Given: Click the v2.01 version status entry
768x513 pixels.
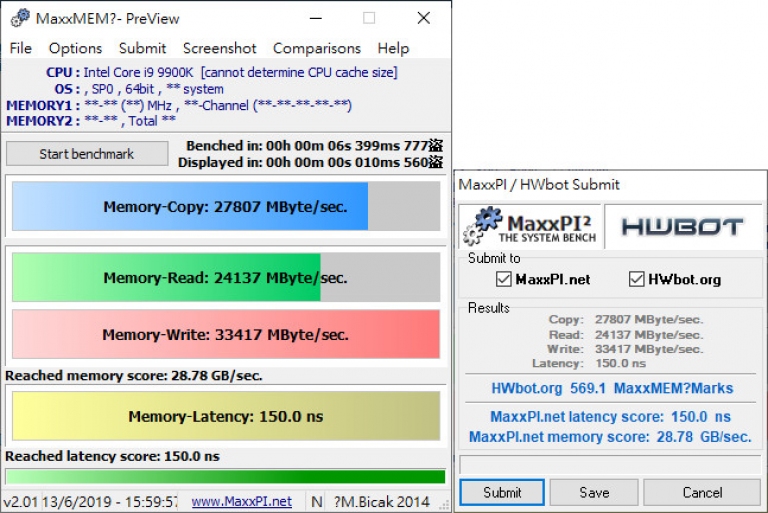Looking at the screenshot, I should [x=21, y=502].
